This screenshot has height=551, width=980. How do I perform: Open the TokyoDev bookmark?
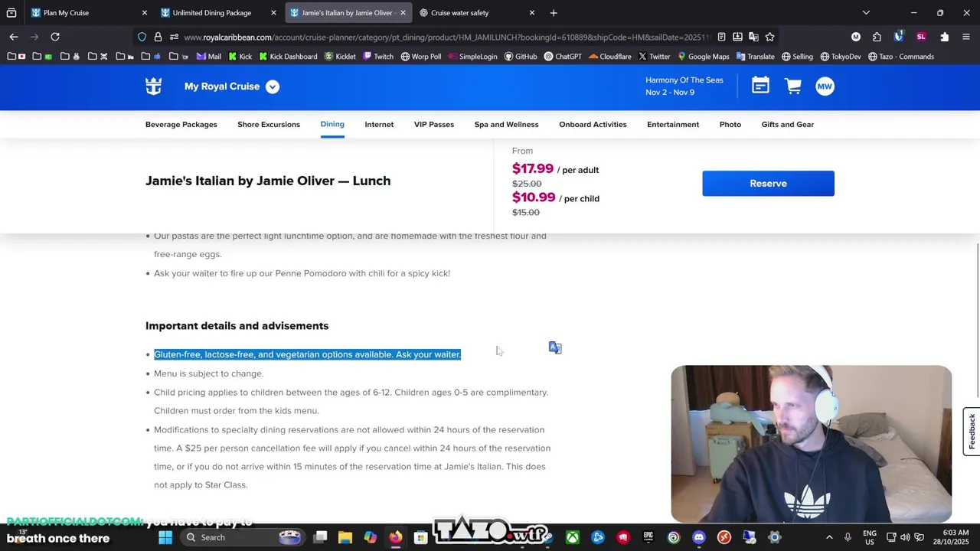tap(841, 57)
